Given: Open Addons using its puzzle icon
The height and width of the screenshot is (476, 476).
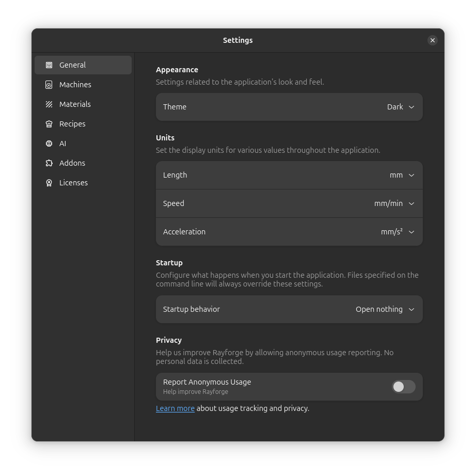Looking at the screenshot, I should [49, 163].
